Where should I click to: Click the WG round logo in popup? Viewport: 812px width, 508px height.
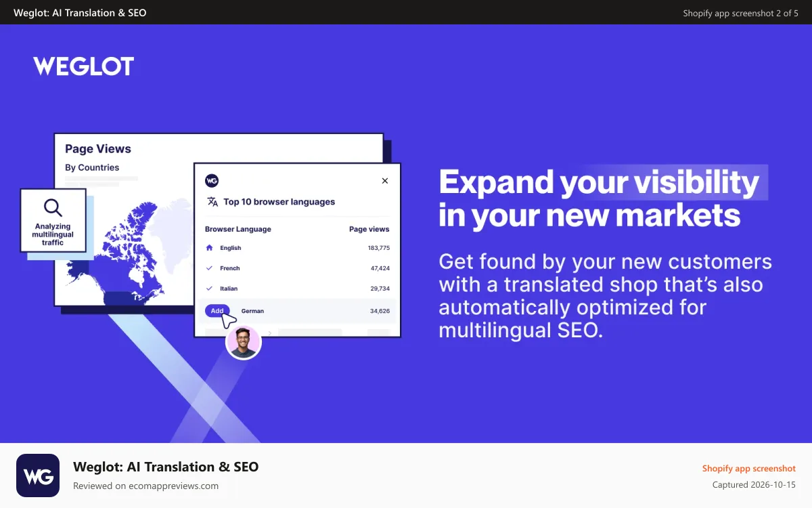pos(212,181)
